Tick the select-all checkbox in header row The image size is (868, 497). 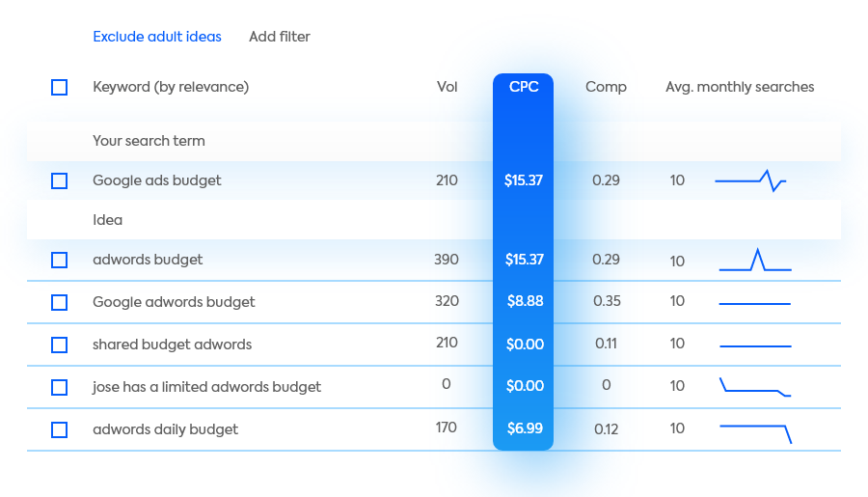pyautogui.click(x=59, y=87)
